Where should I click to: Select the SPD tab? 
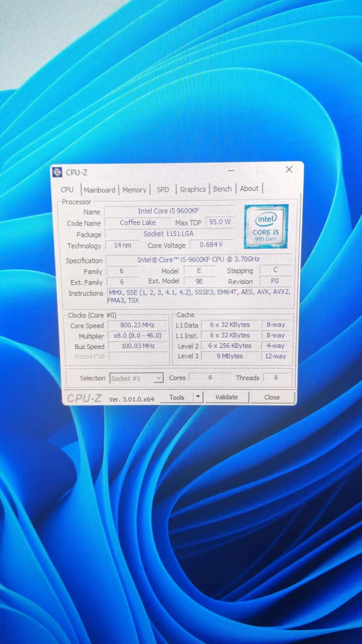pos(163,190)
